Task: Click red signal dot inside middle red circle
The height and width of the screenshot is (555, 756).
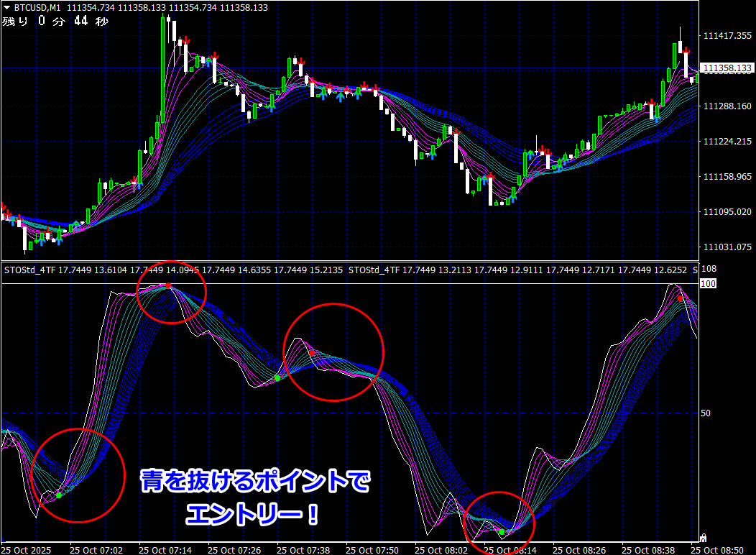Action: pos(311,353)
